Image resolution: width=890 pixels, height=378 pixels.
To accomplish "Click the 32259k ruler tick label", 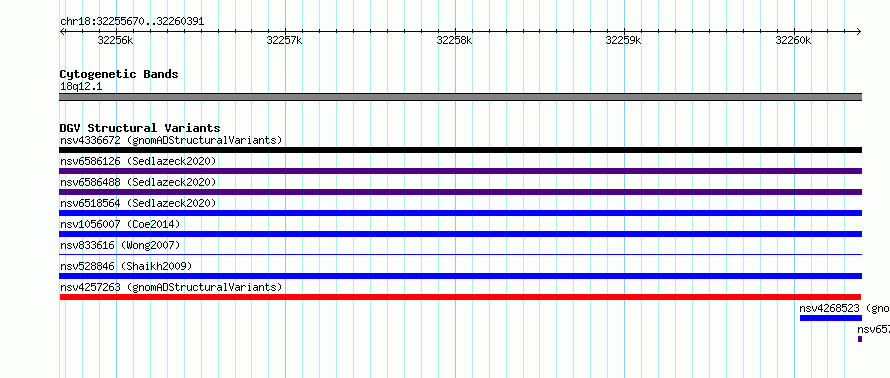I will pyautogui.click(x=624, y=40).
